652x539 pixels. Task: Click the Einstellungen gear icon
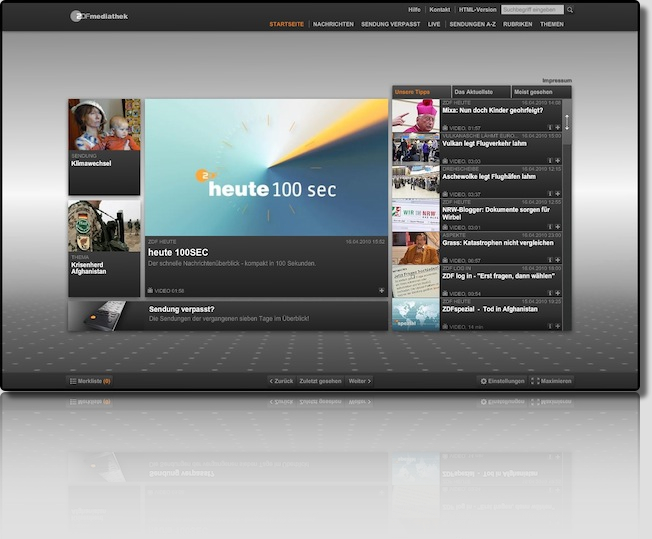(x=484, y=381)
